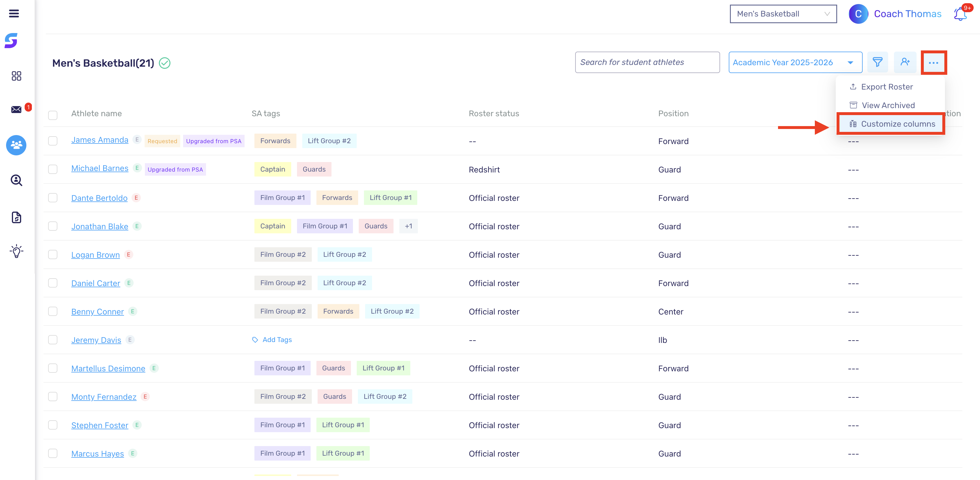Open the messages envelope icon

click(x=16, y=109)
